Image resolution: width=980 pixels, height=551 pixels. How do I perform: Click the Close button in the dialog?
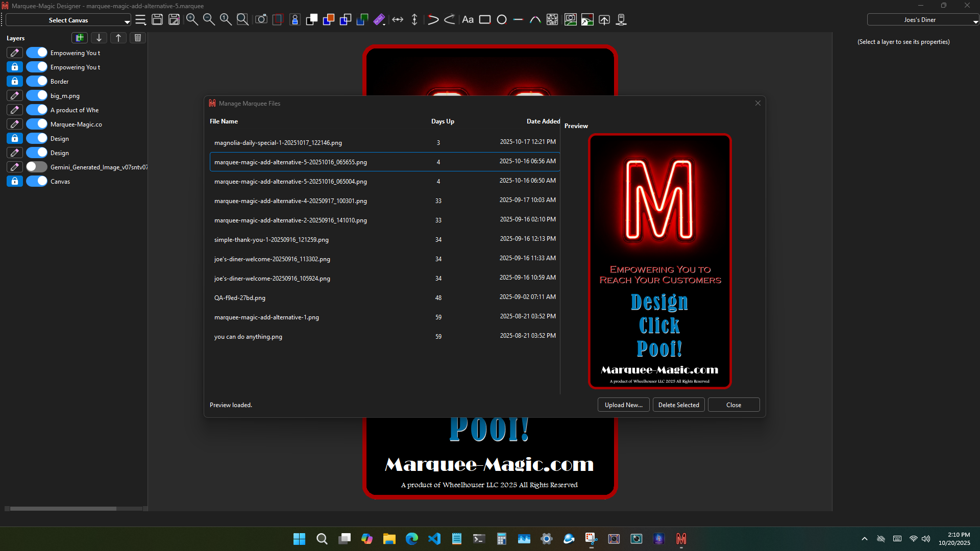point(733,405)
